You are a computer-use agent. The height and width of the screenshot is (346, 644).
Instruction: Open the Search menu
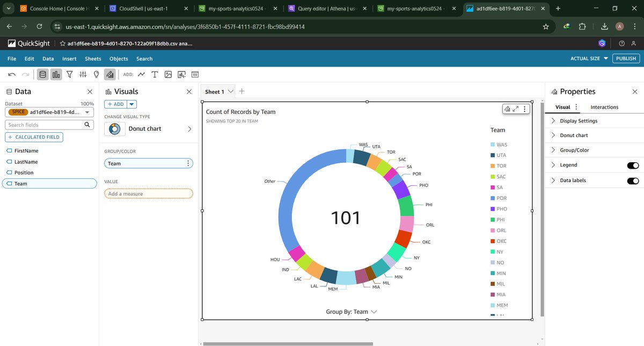(x=144, y=59)
